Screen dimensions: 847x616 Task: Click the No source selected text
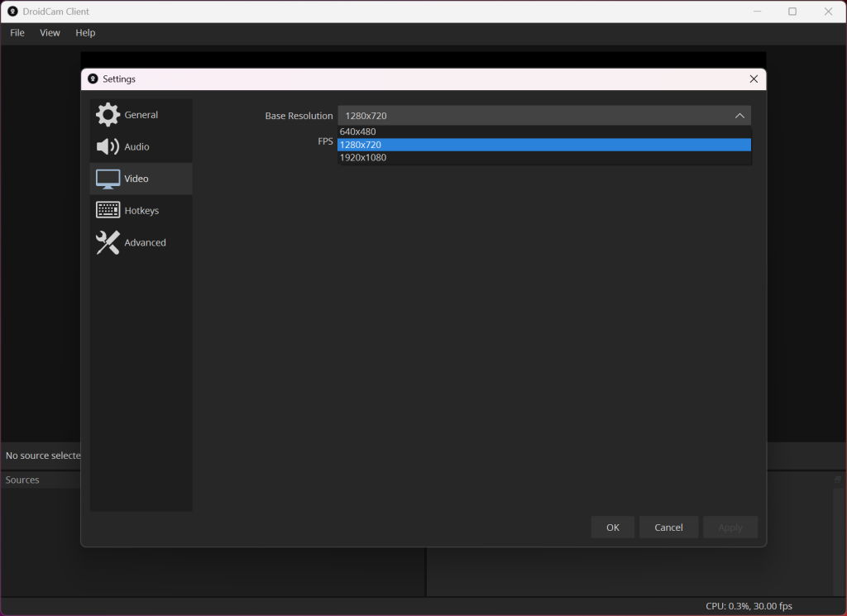(43, 456)
